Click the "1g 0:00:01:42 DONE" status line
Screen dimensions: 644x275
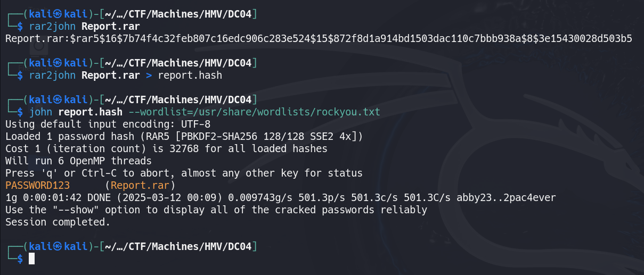[x=281, y=198]
